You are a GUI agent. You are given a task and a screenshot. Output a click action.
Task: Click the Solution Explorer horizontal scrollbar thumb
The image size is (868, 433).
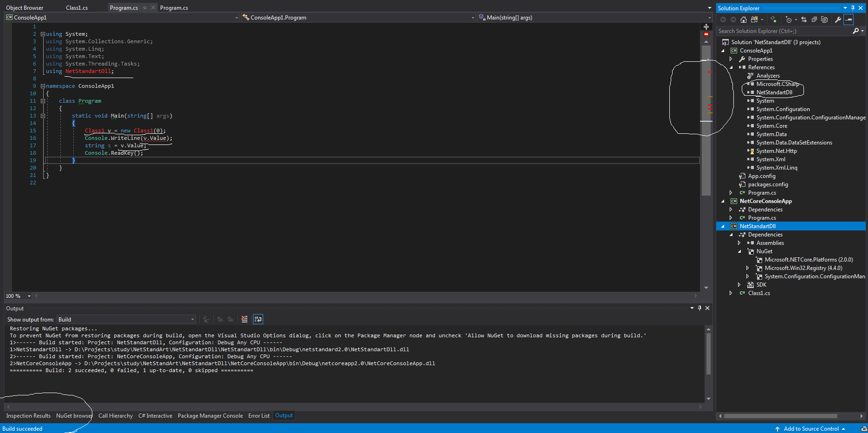click(x=780, y=416)
